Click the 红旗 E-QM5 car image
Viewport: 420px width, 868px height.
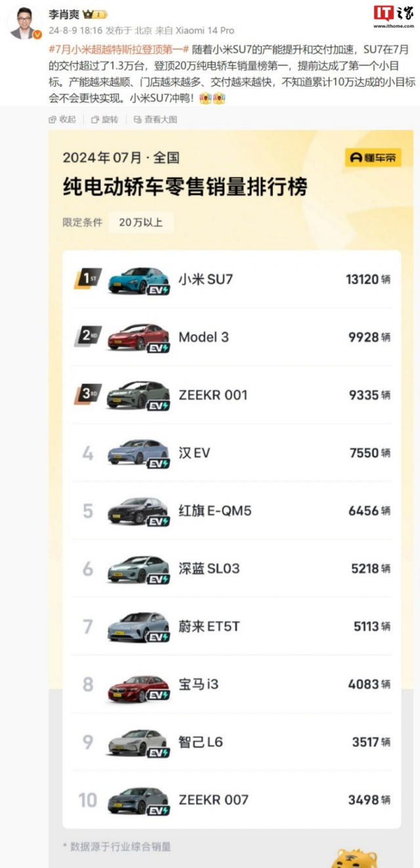[x=138, y=512]
